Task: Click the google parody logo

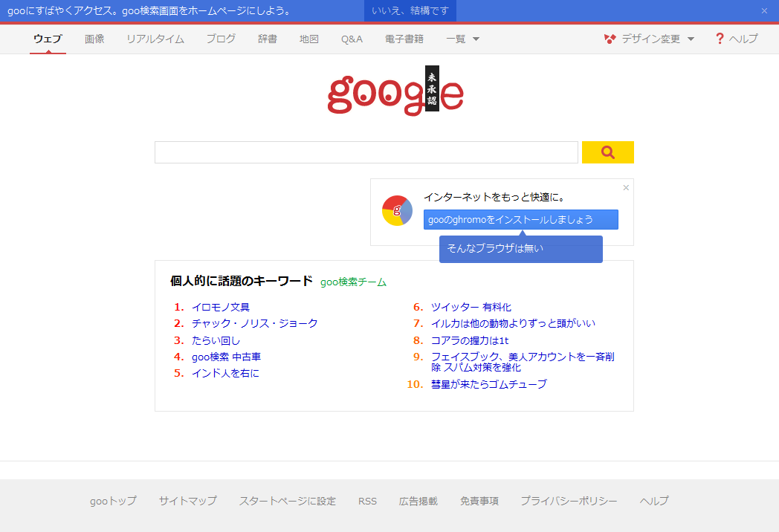Action: 395,91
